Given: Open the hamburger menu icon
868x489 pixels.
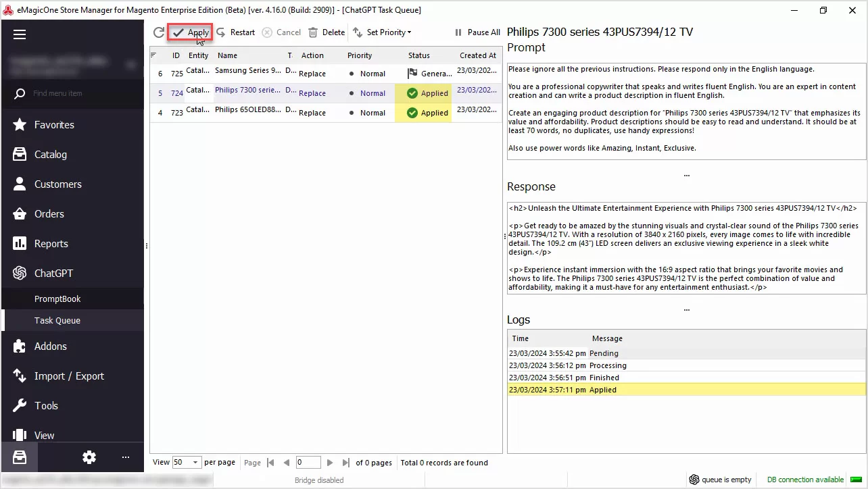Looking at the screenshot, I should [20, 34].
